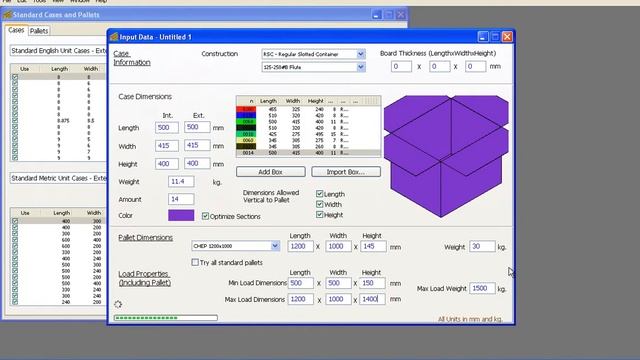Click the gear icon above the progress bar
The image size is (640, 360).
coord(118,304)
